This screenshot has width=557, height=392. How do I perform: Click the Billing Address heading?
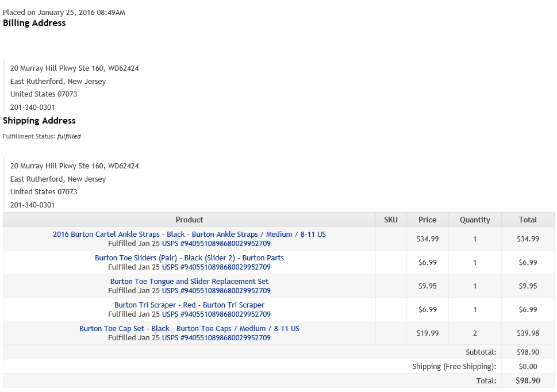click(34, 23)
